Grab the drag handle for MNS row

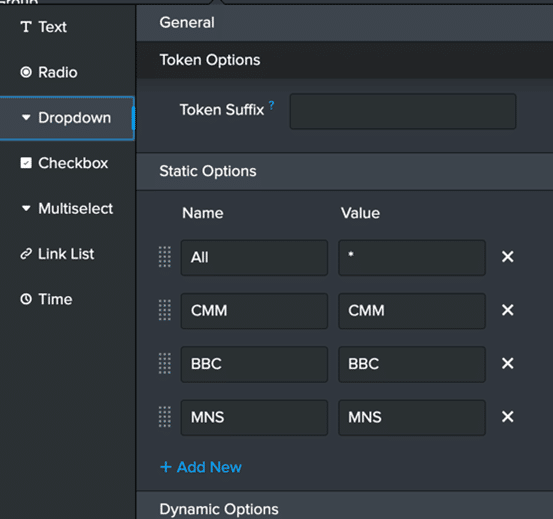(165, 417)
